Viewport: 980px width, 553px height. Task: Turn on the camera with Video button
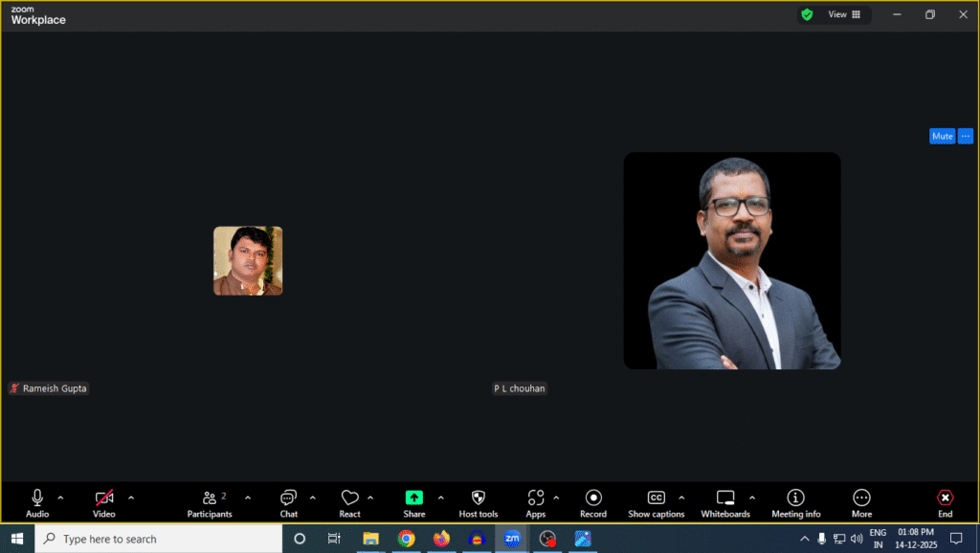pyautogui.click(x=103, y=503)
